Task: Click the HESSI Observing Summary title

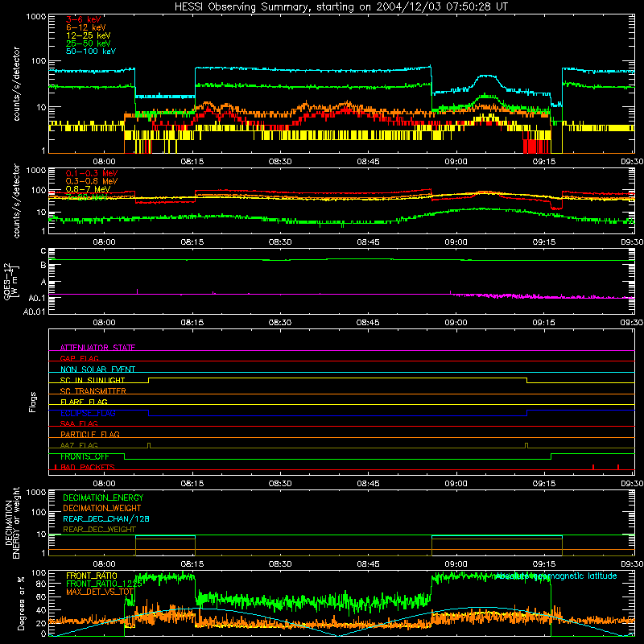Action: click(x=341, y=6)
